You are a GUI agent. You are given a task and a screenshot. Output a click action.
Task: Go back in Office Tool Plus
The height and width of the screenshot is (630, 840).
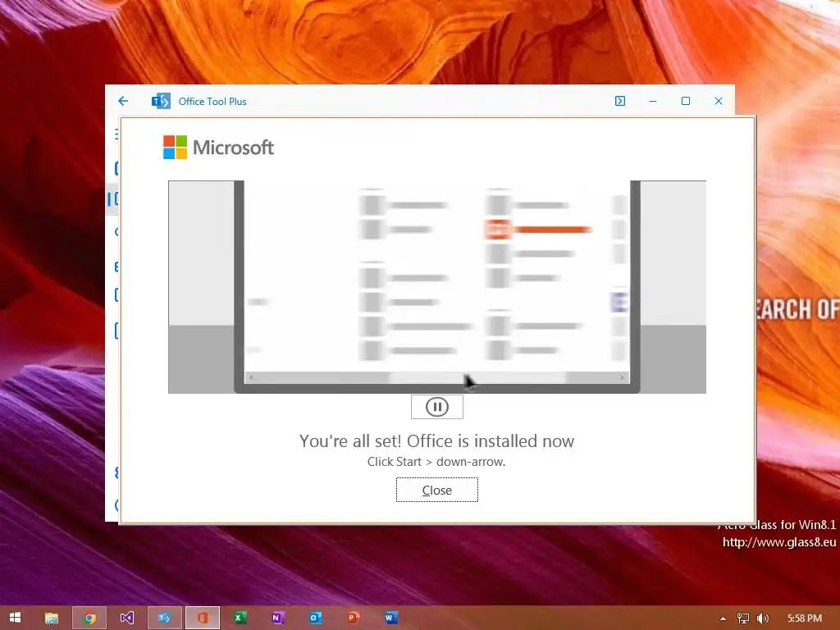[x=123, y=101]
